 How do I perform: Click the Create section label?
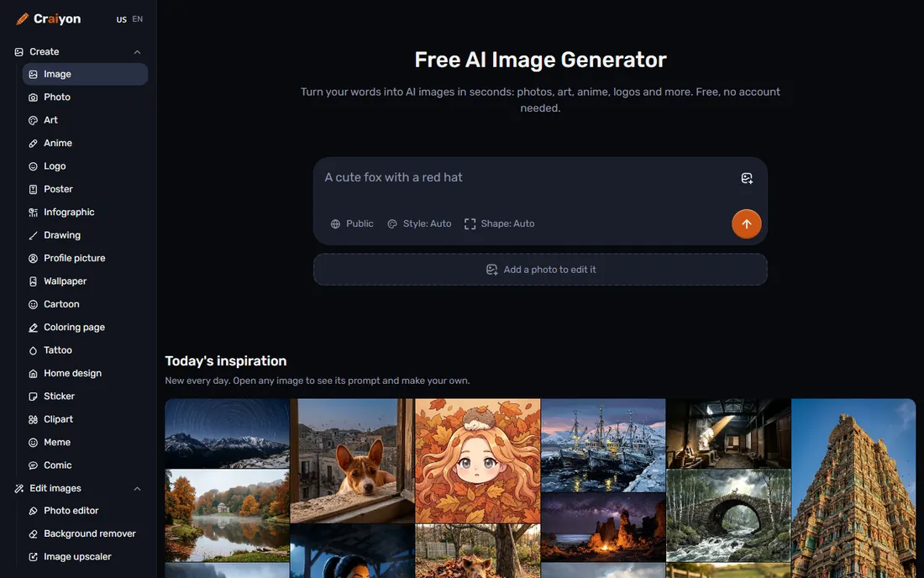point(45,52)
